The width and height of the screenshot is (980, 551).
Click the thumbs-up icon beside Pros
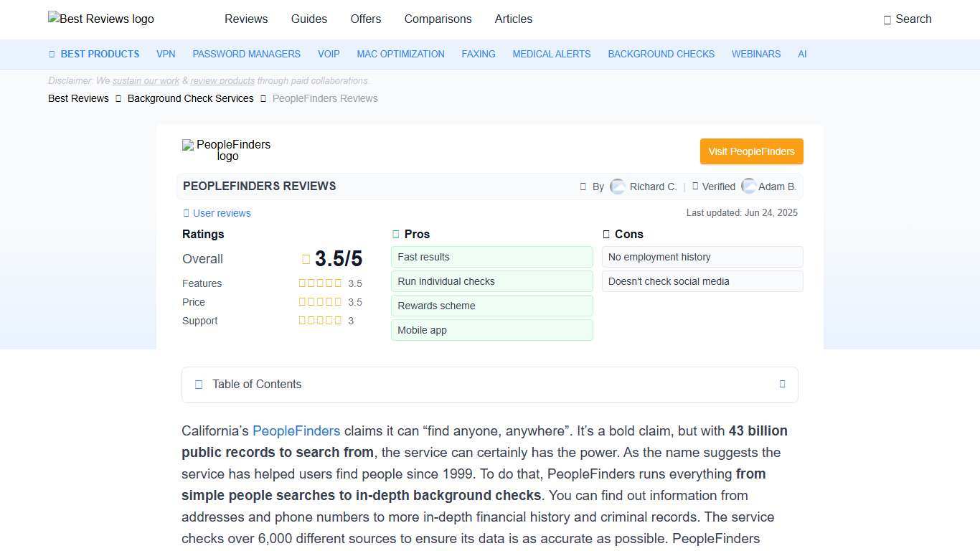pyautogui.click(x=395, y=234)
